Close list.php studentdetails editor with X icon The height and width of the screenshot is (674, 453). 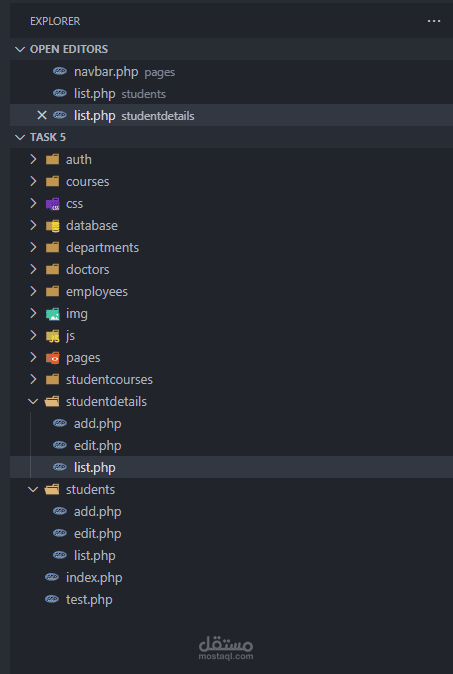pos(42,115)
